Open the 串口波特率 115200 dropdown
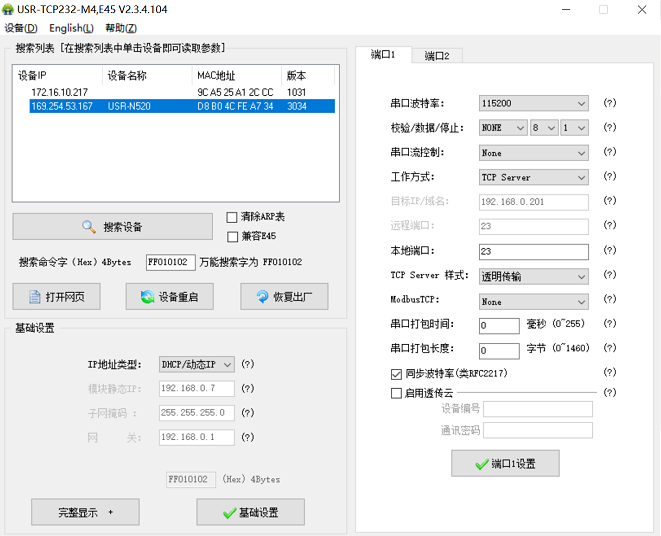 point(533,104)
